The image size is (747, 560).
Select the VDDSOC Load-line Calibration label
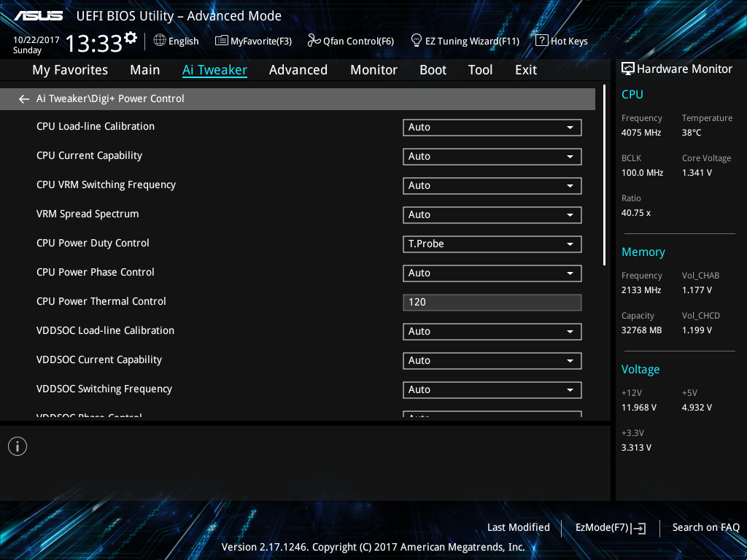tap(105, 330)
